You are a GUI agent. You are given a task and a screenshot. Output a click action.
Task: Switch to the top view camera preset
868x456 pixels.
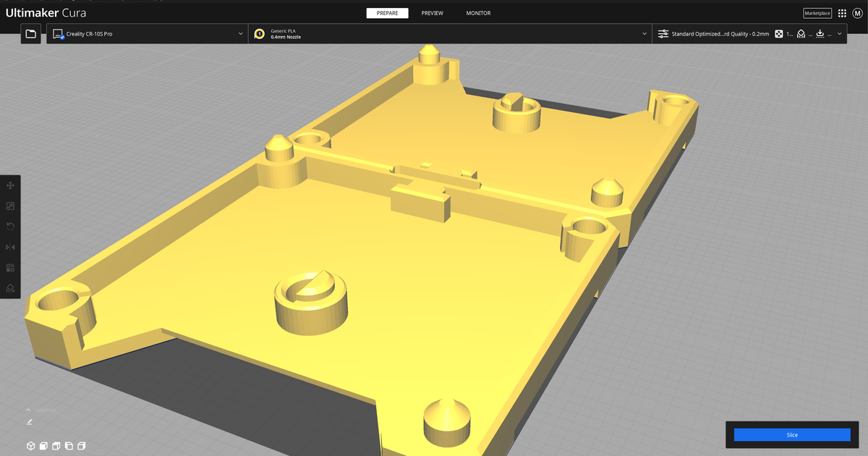(x=56, y=446)
